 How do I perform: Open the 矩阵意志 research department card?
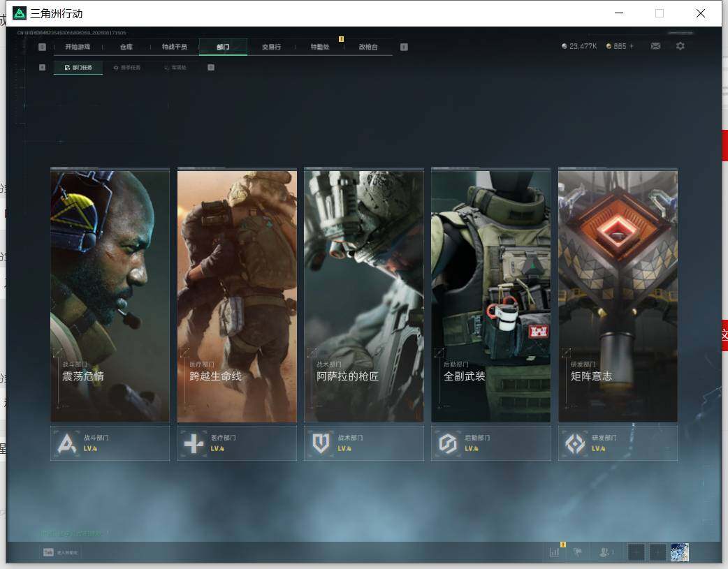618,295
